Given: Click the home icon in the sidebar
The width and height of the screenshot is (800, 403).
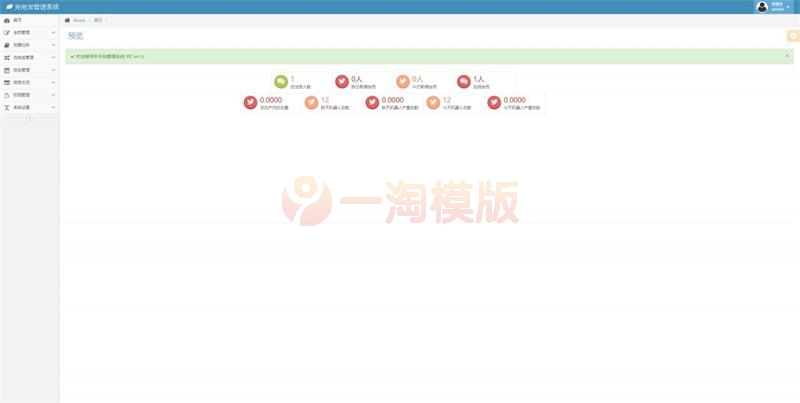Looking at the screenshot, I should point(7,20).
